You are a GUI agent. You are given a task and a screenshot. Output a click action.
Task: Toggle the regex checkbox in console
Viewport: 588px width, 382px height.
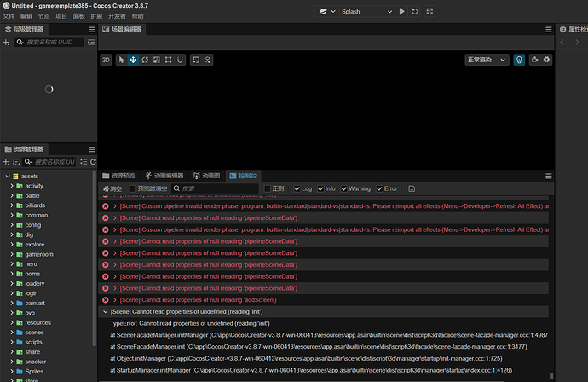(268, 188)
